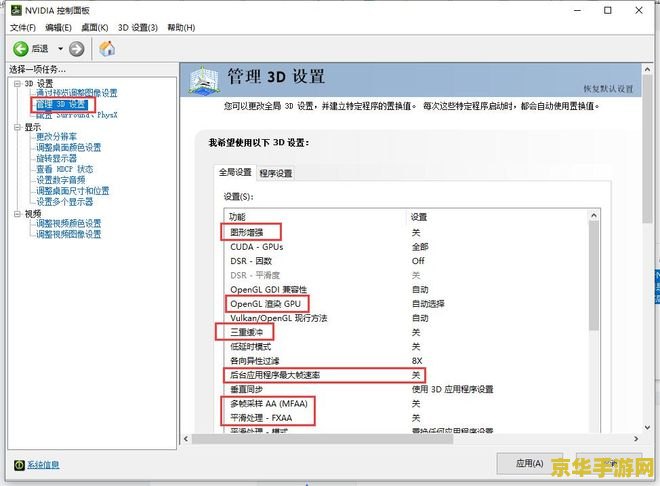The image size is (660, 486).
Task: Select 调整桌面颜色设置 in the tree
Action: click(68, 147)
